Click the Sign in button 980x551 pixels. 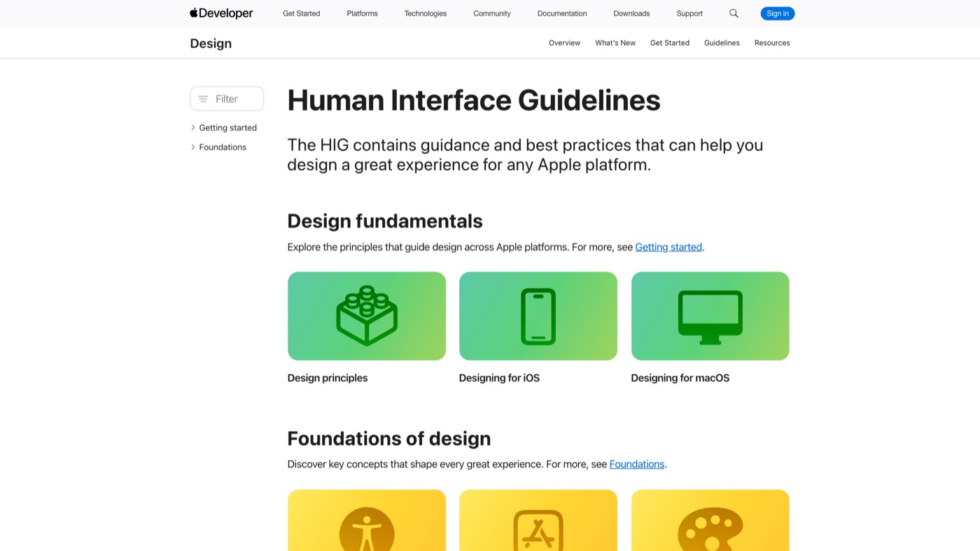pyautogui.click(x=778, y=13)
